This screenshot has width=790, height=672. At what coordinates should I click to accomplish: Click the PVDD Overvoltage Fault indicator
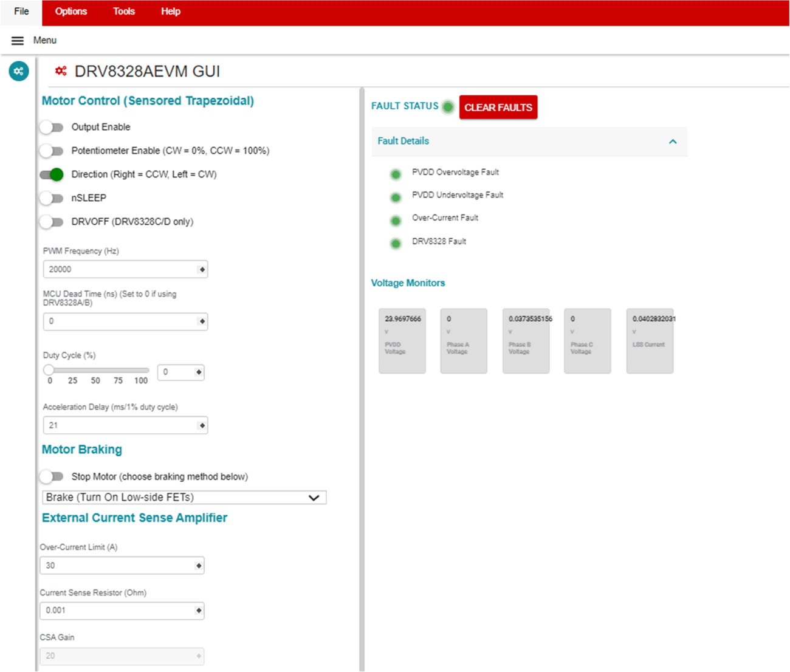coord(396,174)
